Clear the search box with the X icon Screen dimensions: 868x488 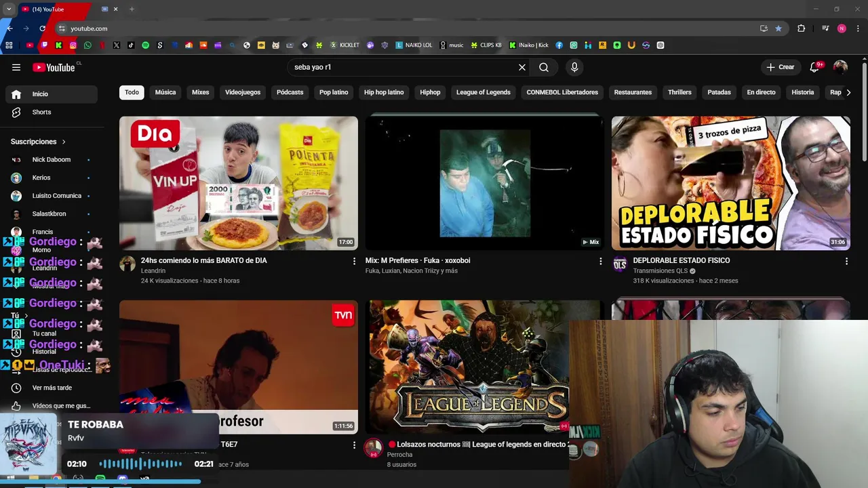click(x=522, y=67)
